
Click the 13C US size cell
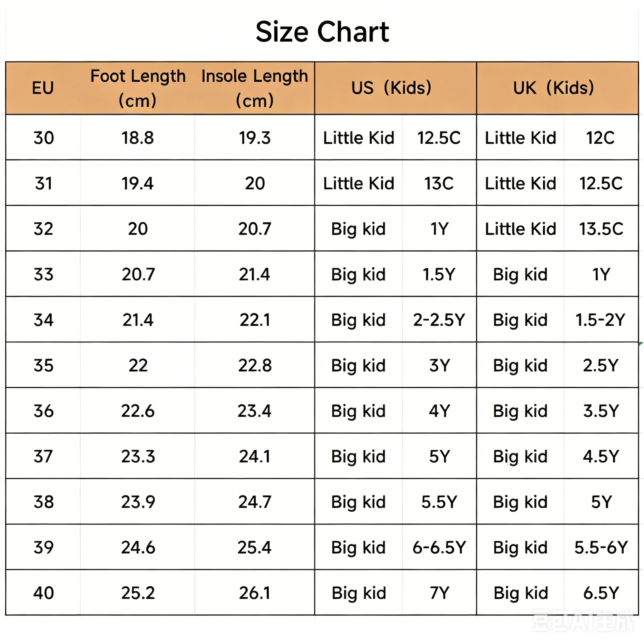point(439,183)
